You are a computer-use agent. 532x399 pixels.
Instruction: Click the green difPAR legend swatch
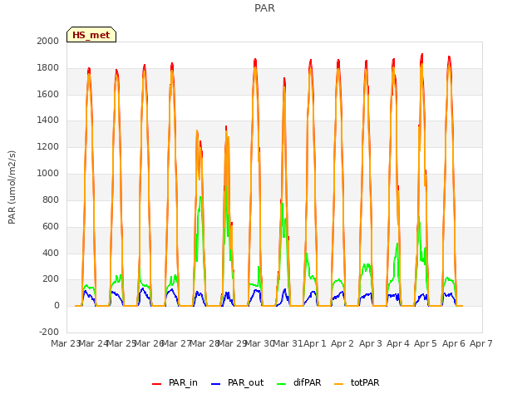tap(282, 384)
